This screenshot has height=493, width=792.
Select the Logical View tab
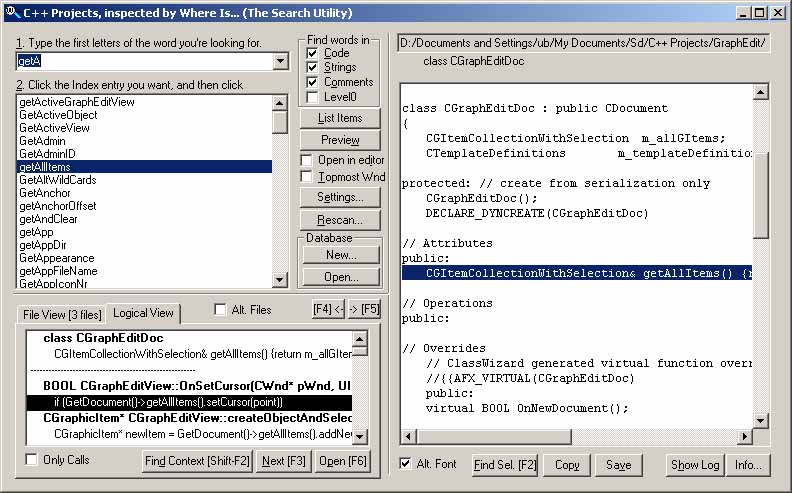141,313
